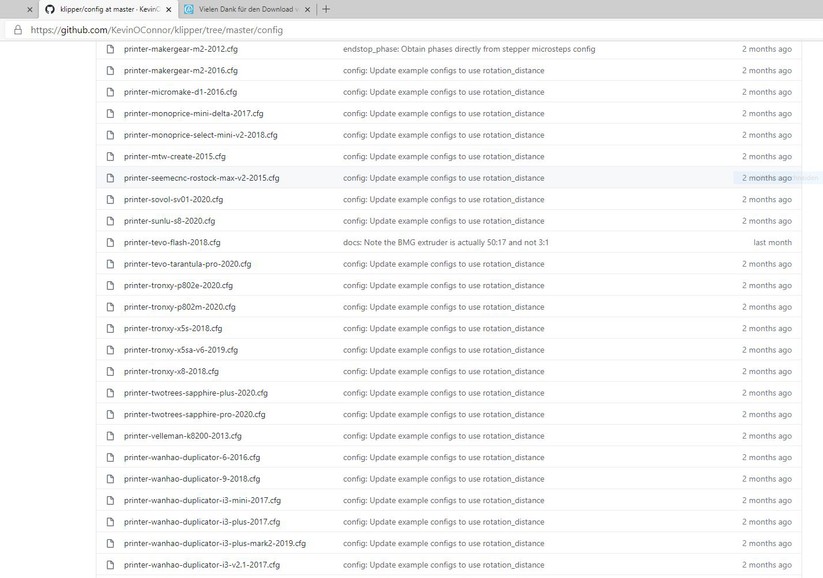823x578 pixels.
Task: Open printer-monoprice-mini-delta-2017.cfg file
Action: click(x=193, y=113)
